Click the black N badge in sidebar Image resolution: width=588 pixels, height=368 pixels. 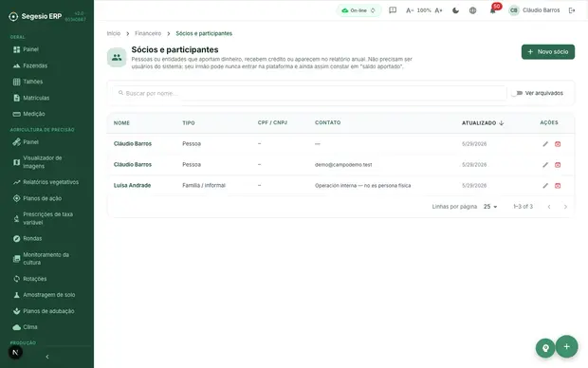click(15, 352)
